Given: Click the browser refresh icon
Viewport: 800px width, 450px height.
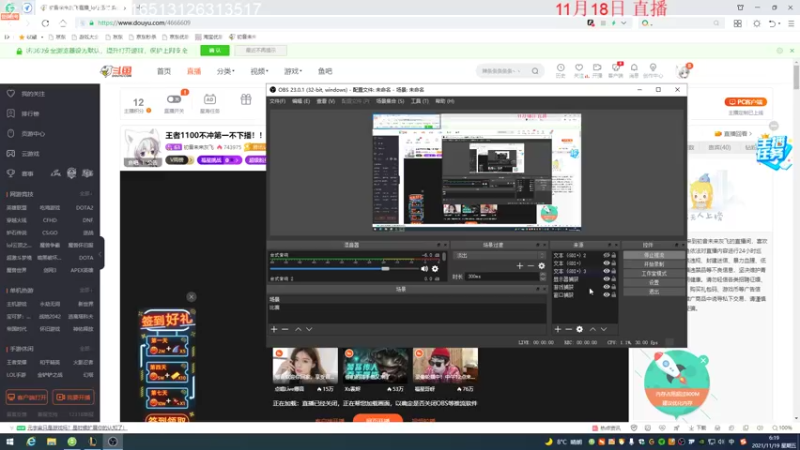Looking at the screenshot, I should pyautogui.click(x=45, y=23).
